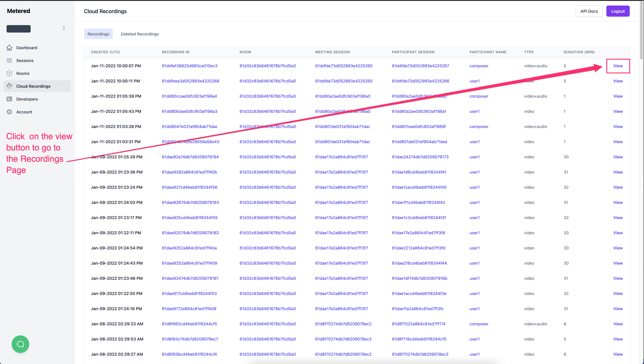The width and height of the screenshot is (644, 364).
Task: Open the Sessions menu item
Action: coord(37,60)
